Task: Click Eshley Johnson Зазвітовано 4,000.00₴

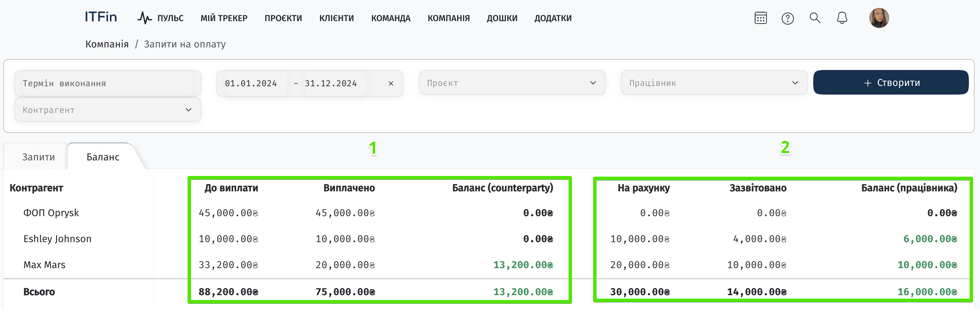Action: click(760, 239)
